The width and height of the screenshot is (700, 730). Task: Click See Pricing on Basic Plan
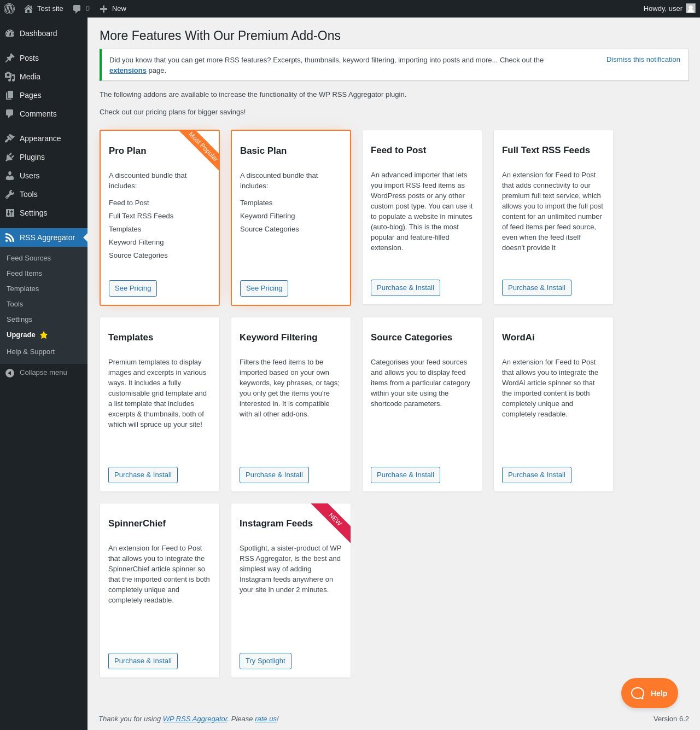[264, 288]
